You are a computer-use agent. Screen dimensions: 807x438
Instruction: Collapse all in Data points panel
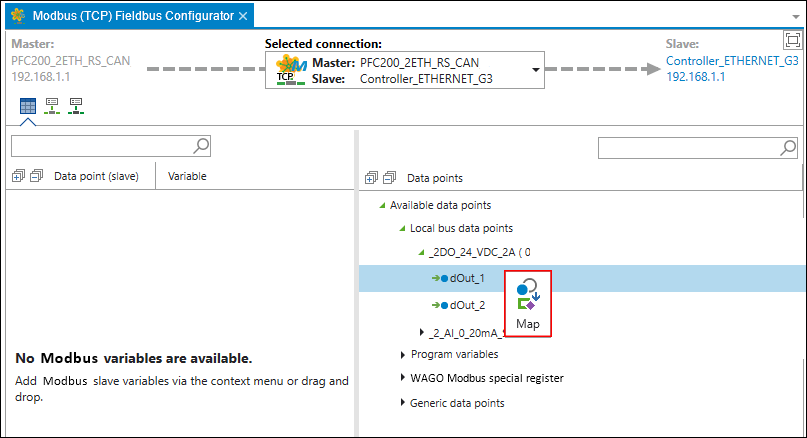pyautogui.click(x=390, y=178)
